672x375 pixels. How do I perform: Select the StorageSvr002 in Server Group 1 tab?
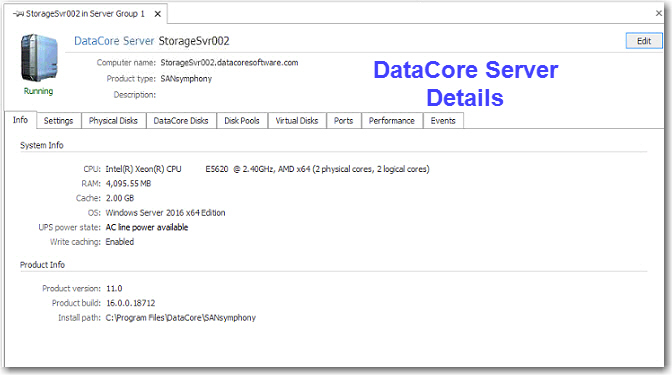pyautogui.click(x=85, y=14)
